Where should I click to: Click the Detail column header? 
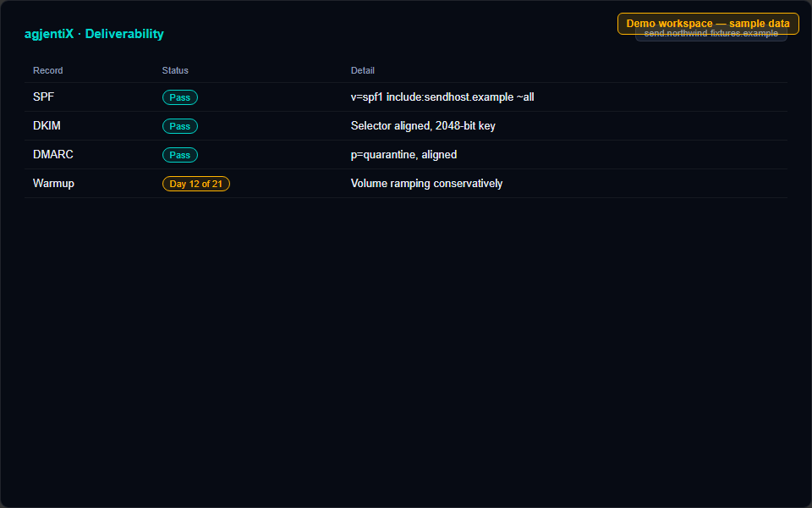tap(363, 70)
